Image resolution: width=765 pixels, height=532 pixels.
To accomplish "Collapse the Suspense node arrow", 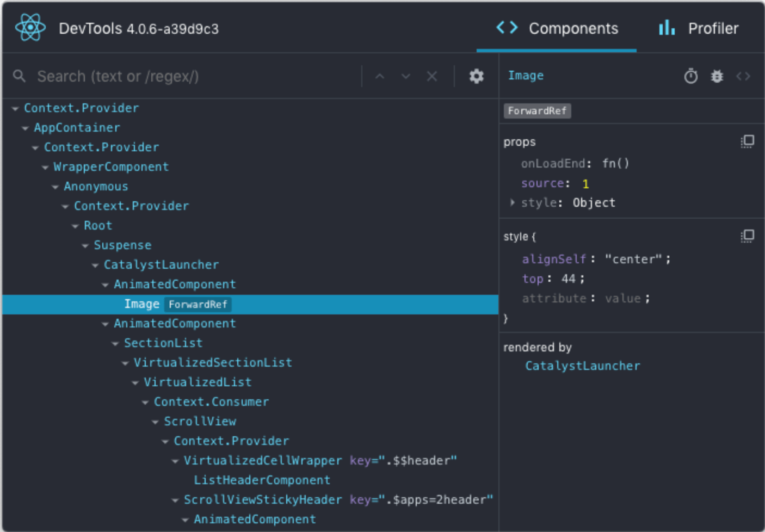I will [85, 246].
